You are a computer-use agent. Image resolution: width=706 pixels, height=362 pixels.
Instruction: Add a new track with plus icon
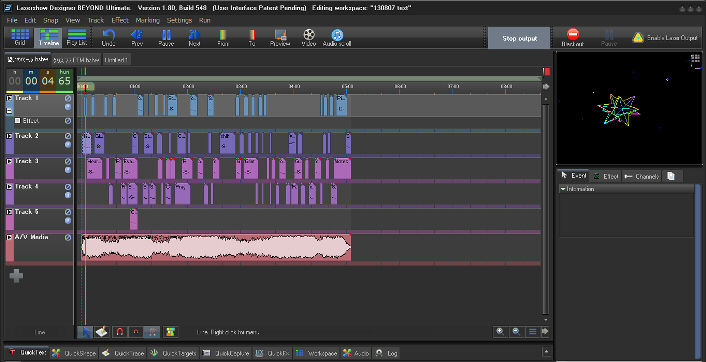16,276
